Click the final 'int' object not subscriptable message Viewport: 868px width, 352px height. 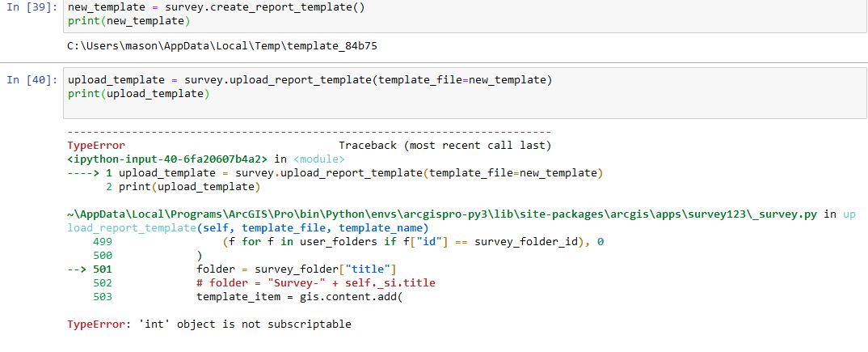209,324
